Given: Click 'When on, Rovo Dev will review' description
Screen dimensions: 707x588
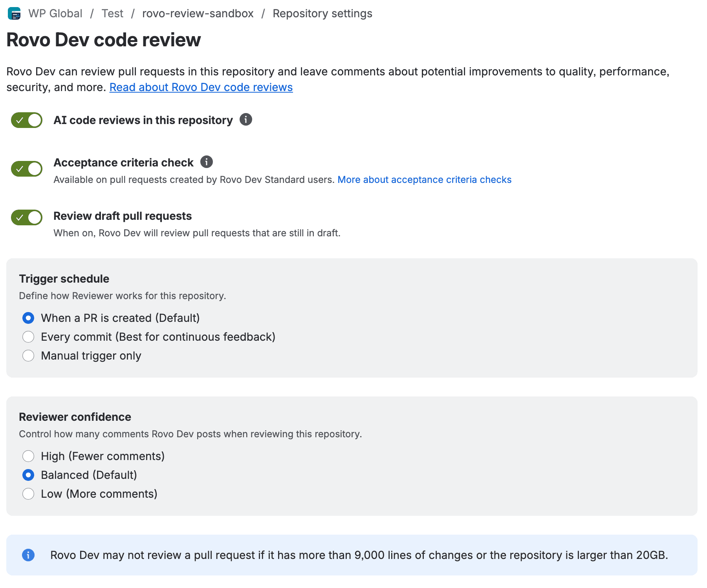Looking at the screenshot, I should click(197, 233).
